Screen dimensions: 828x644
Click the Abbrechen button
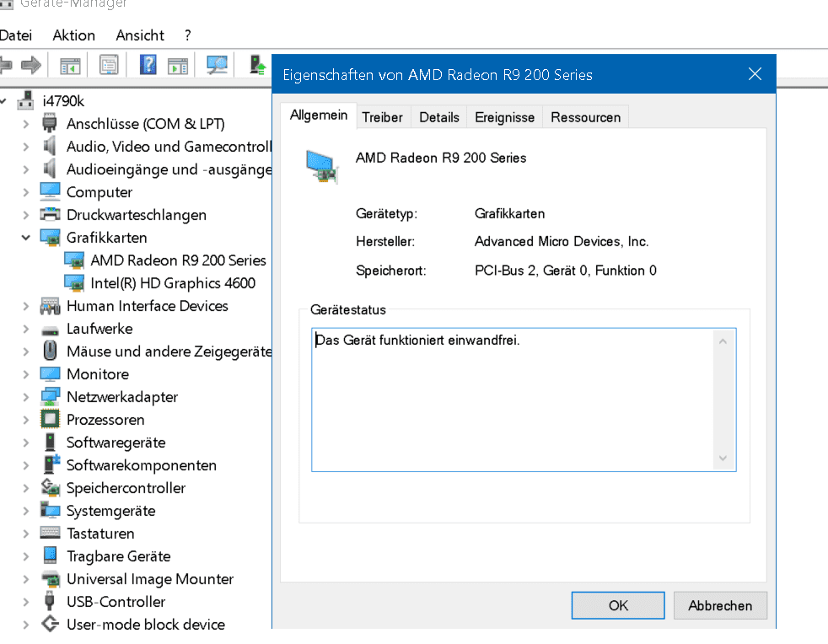pyautogui.click(x=720, y=605)
